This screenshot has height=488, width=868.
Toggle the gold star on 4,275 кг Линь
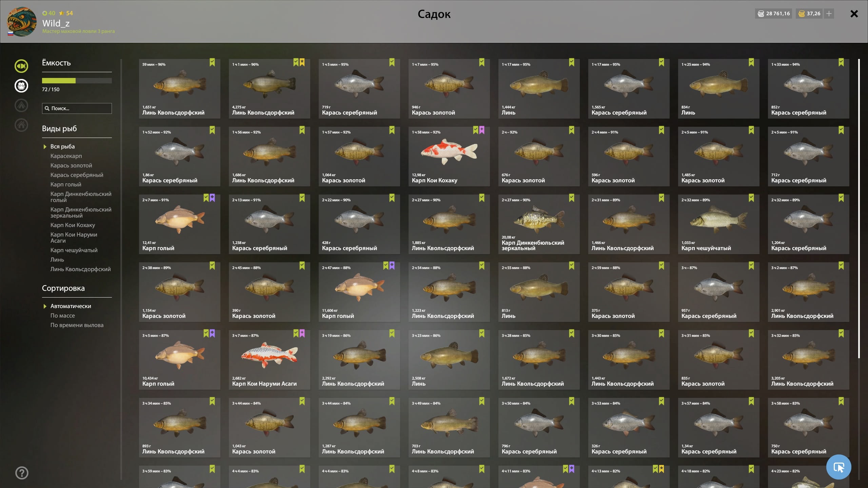click(302, 62)
